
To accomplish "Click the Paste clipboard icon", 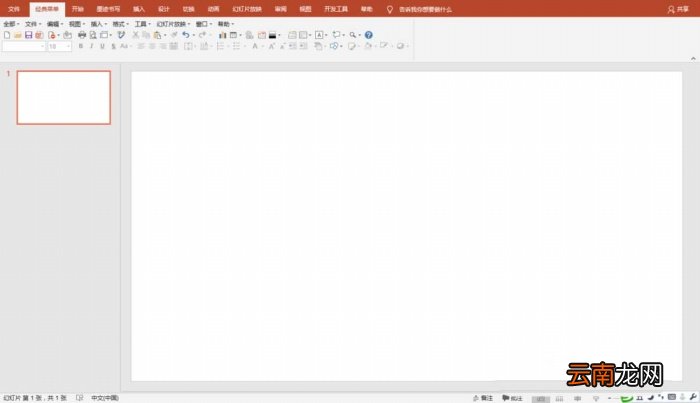I will (x=157, y=35).
